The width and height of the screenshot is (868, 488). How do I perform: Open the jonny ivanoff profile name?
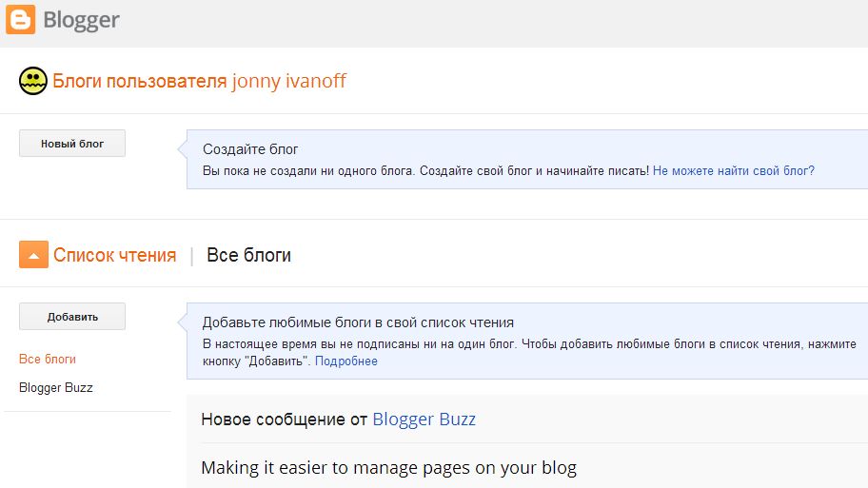[x=288, y=81]
